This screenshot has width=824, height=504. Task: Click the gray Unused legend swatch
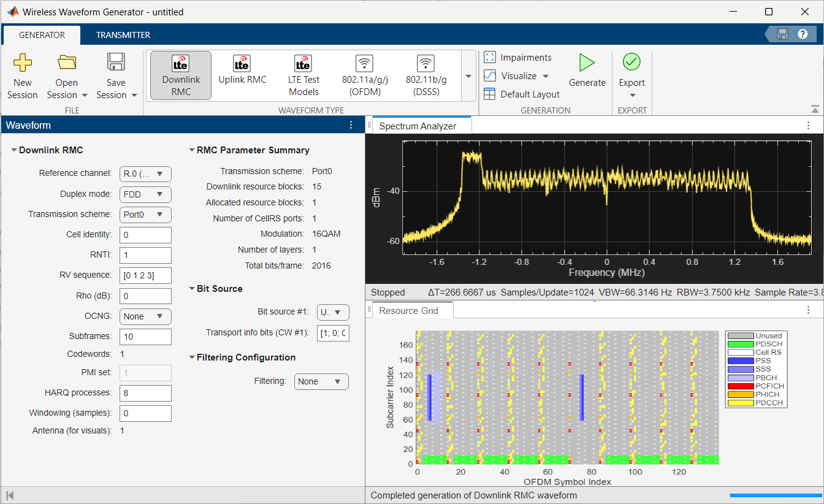pos(740,336)
